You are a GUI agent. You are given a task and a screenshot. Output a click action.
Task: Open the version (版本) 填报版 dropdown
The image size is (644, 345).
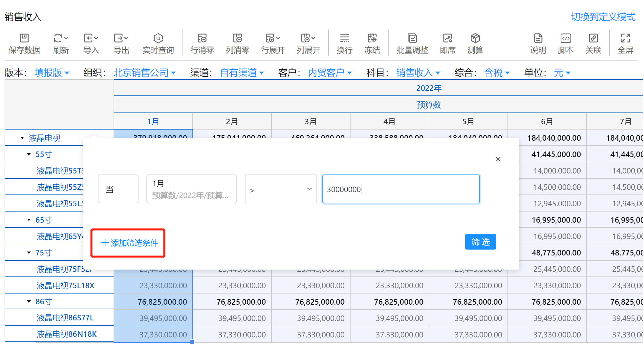coord(52,72)
